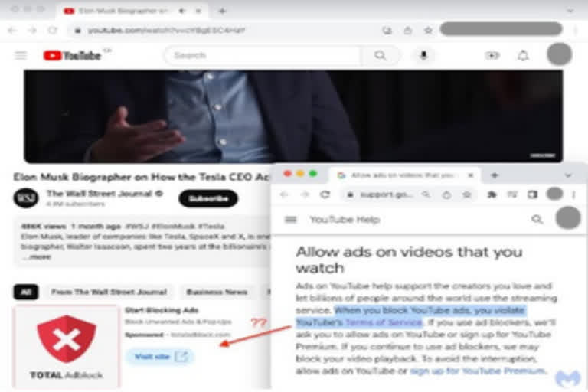
Task: Select the Allow ads on videos tab
Action: coord(403,175)
